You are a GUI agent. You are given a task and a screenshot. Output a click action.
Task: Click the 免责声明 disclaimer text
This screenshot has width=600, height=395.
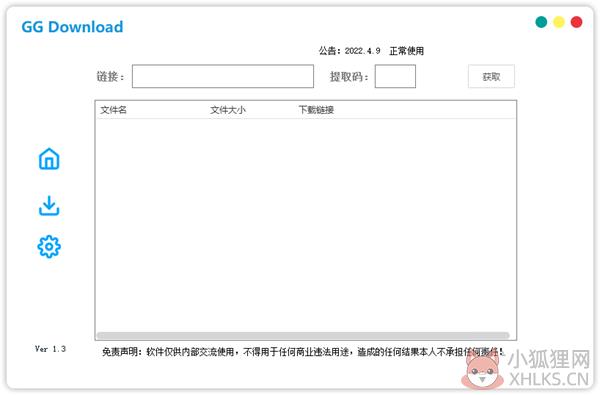click(x=303, y=351)
